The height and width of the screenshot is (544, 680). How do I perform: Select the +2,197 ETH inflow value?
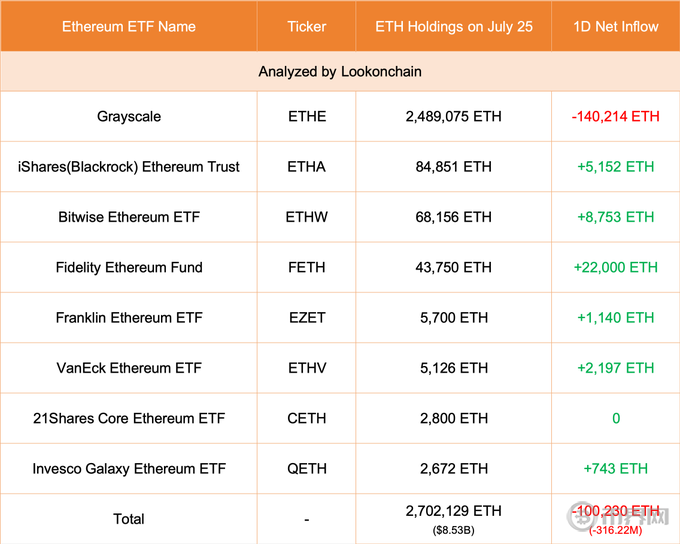(615, 368)
